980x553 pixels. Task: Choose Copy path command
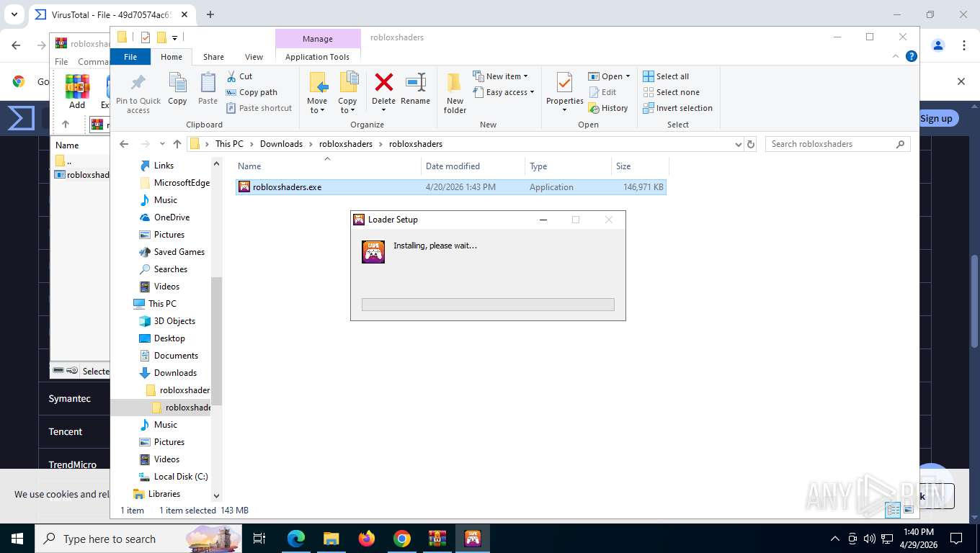point(251,92)
